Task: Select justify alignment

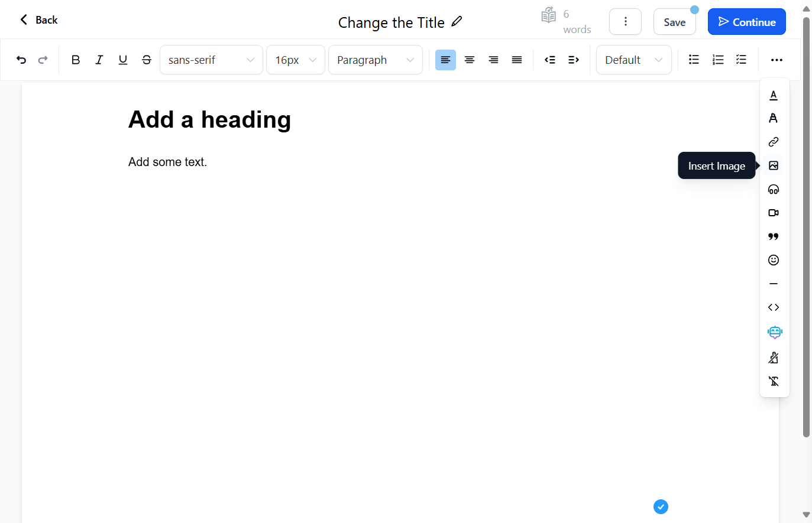Action: (517, 60)
